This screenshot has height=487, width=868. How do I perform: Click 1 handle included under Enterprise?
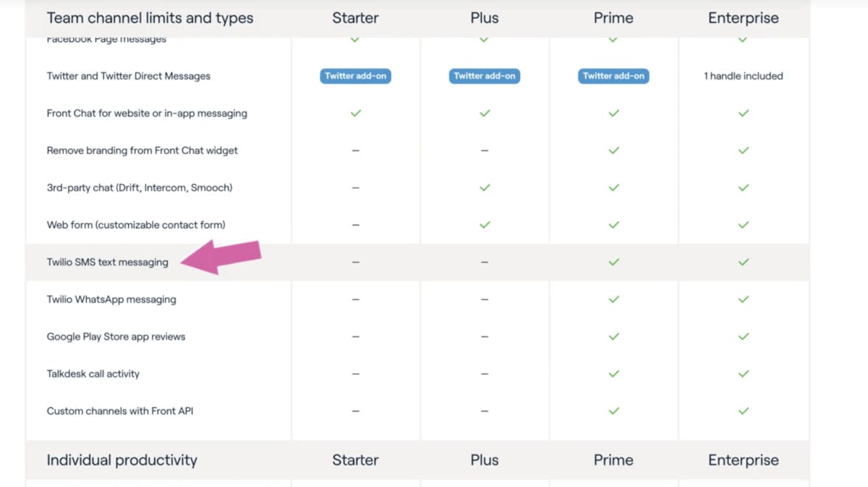pyautogui.click(x=743, y=76)
